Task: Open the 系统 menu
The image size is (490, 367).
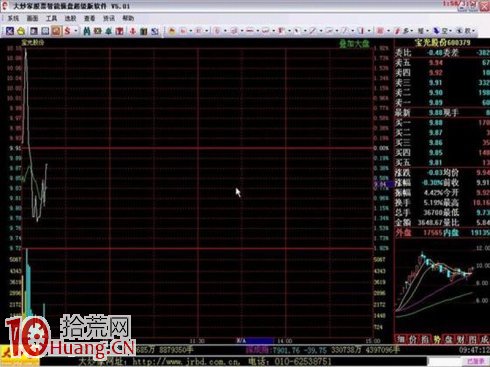Action: coord(13,18)
